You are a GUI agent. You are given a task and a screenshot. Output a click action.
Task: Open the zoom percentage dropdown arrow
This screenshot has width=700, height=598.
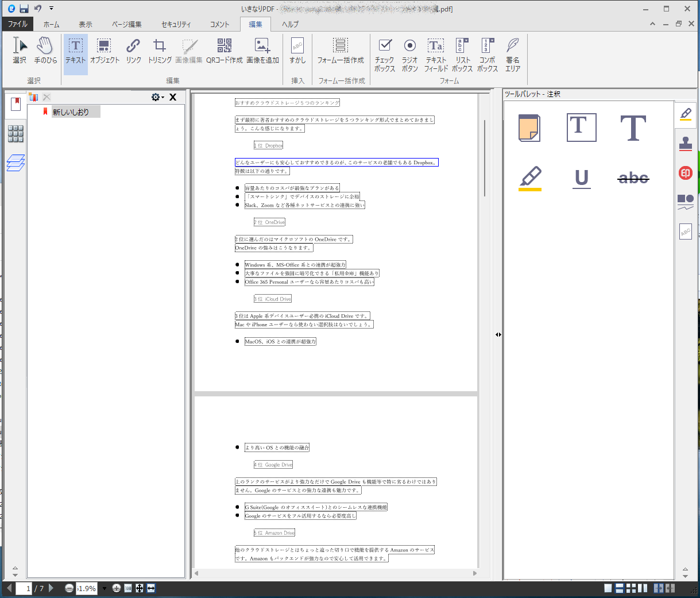104,588
